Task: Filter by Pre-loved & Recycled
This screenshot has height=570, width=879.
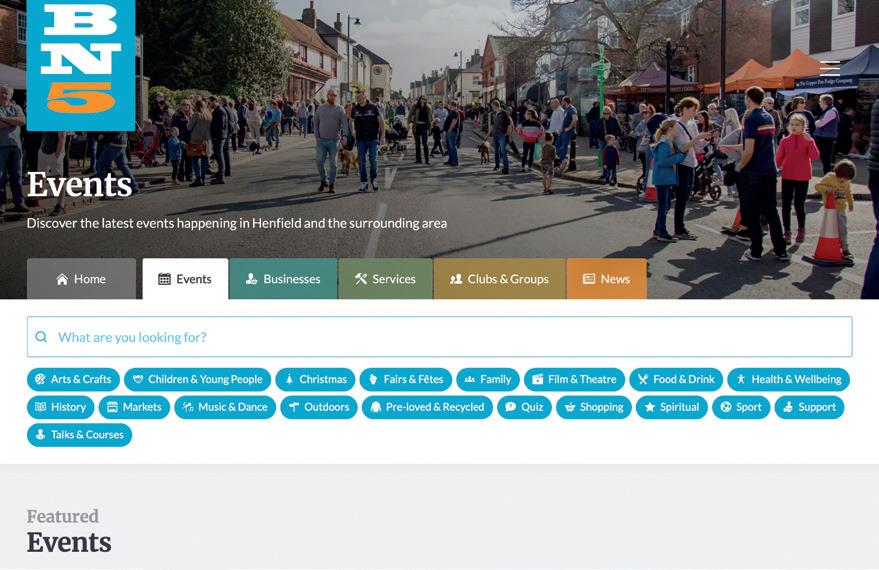Action: click(427, 407)
